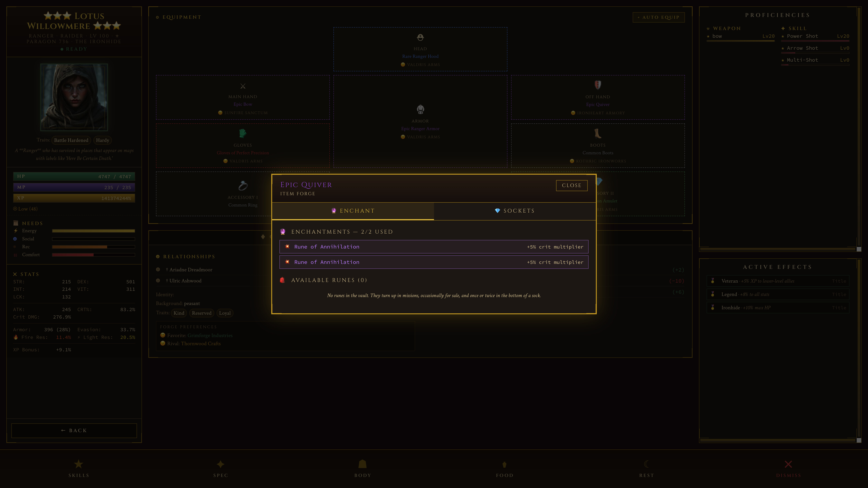Open the Rest moon icon in bottom bar

[646, 464]
